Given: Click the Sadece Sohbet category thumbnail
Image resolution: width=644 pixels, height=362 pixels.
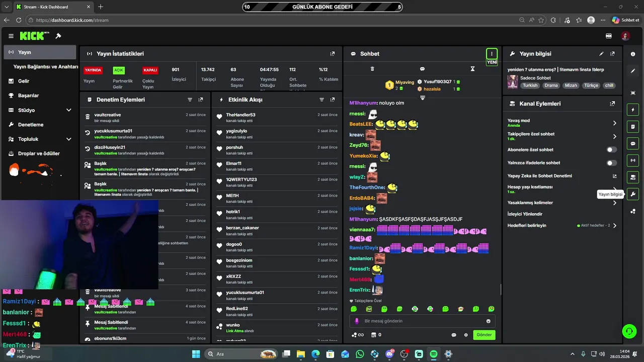Looking at the screenshot, I should tap(512, 81).
